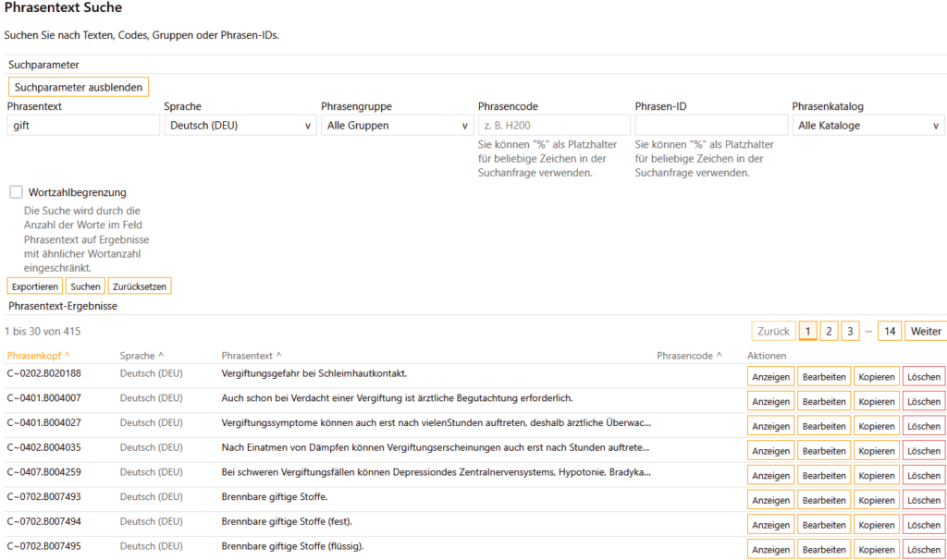Click the Phrasentext input field
Screen dimensions: 947x560
(83, 126)
